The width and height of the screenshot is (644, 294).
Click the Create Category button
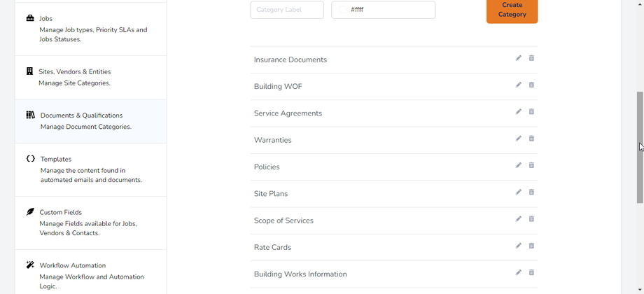tap(512, 10)
